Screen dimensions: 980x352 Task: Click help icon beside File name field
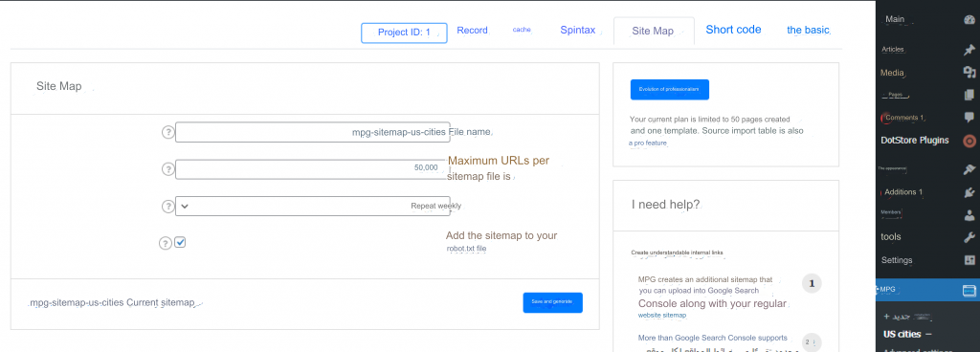click(167, 132)
